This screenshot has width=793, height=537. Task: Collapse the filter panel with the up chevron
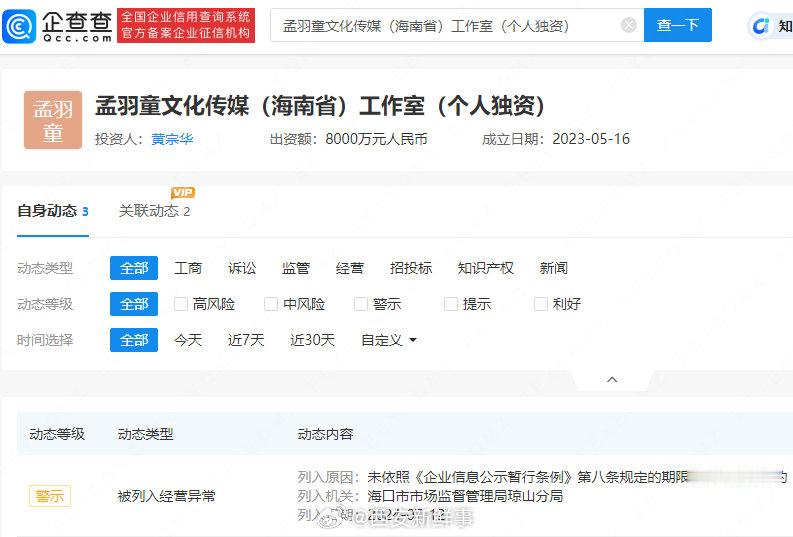point(612,379)
